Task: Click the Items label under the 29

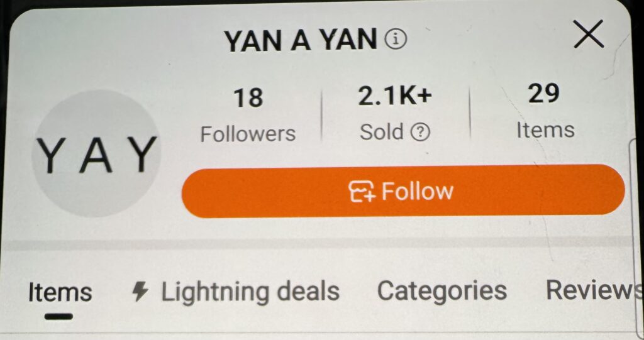Action: (x=545, y=129)
